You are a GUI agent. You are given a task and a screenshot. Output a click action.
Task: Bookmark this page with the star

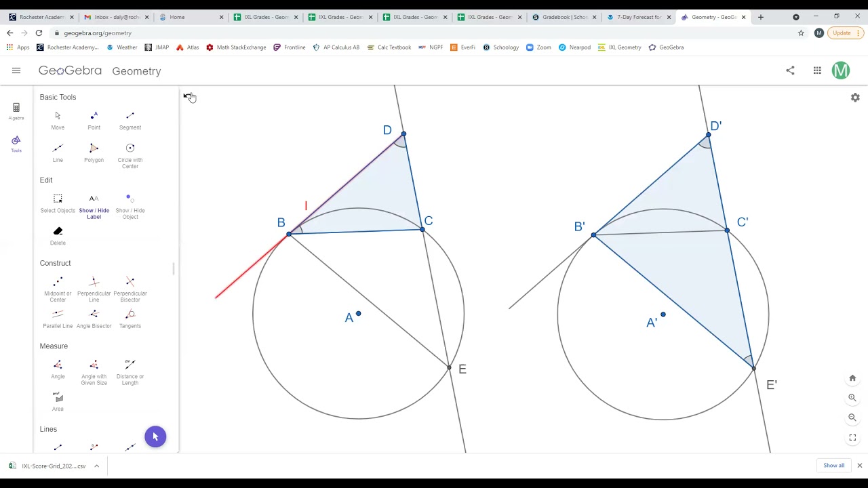(801, 33)
